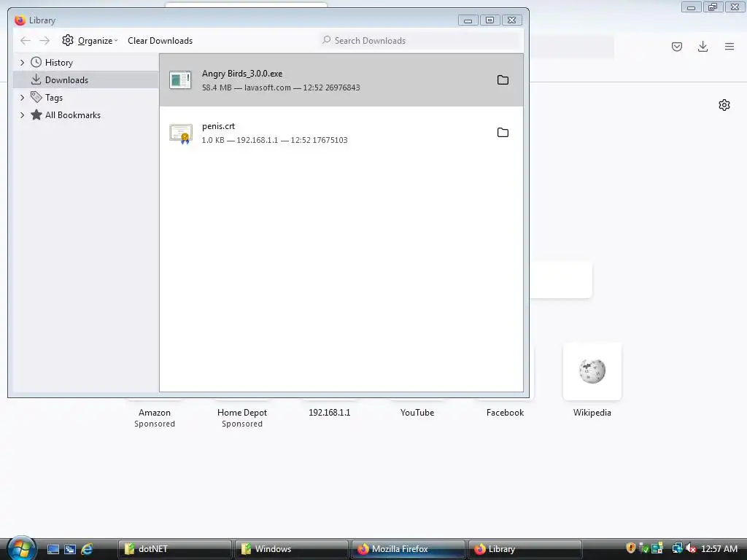This screenshot has height=560, width=747.
Task: Expand the History tree node
Action: (22, 63)
